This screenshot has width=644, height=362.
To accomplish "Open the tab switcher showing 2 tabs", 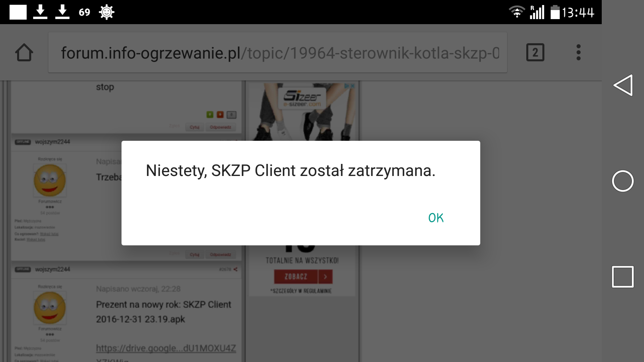I will pyautogui.click(x=535, y=52).
